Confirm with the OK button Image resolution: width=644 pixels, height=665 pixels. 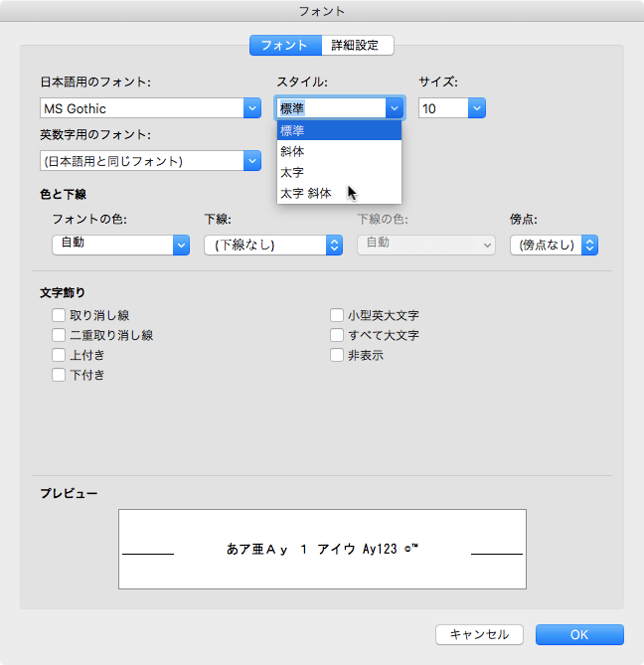pyautogui.click(x=579, y=634)
